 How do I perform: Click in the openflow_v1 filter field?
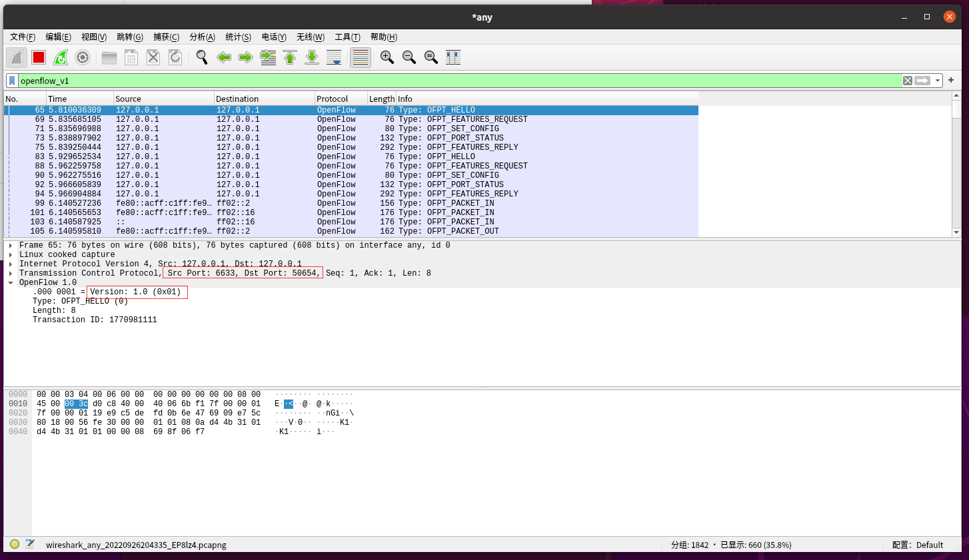(x=460, y=81)
